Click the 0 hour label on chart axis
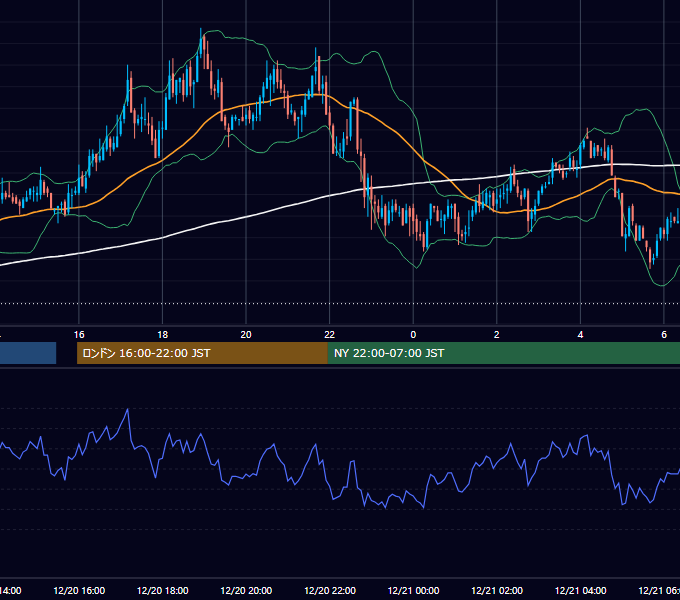The image size is (680, 600). pyautogui.click(x=413, y=334)
